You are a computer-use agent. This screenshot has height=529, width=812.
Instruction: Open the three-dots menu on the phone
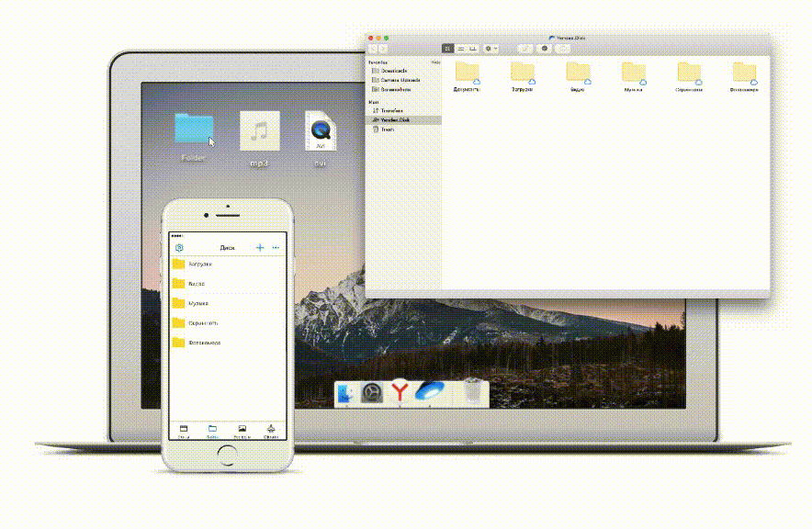pos(276,248)
